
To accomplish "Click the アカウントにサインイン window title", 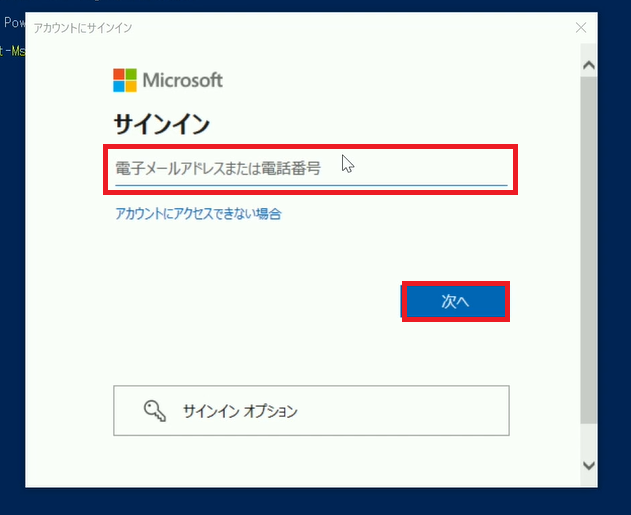I will coord(83,28).
